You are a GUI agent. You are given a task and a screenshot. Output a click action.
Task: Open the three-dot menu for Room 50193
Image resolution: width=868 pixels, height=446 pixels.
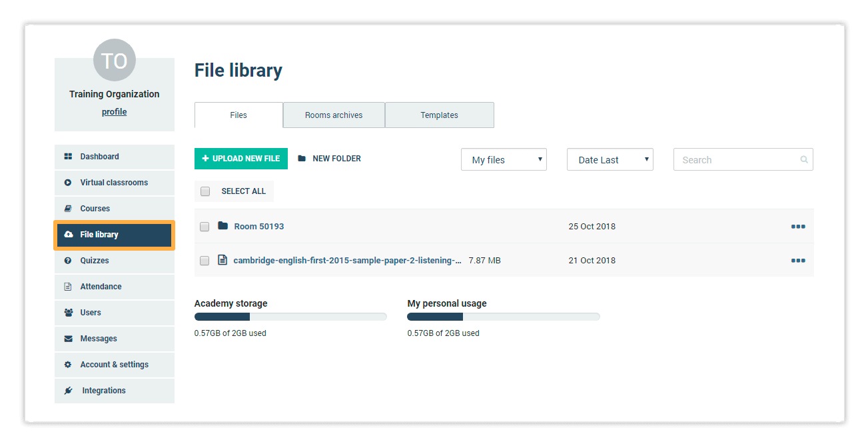798,227
